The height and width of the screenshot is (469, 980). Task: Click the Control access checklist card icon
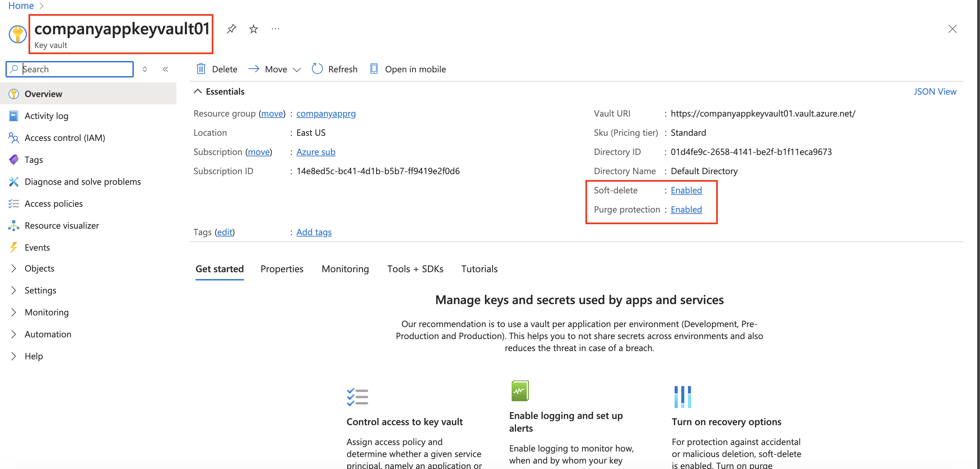coord(357,397)
